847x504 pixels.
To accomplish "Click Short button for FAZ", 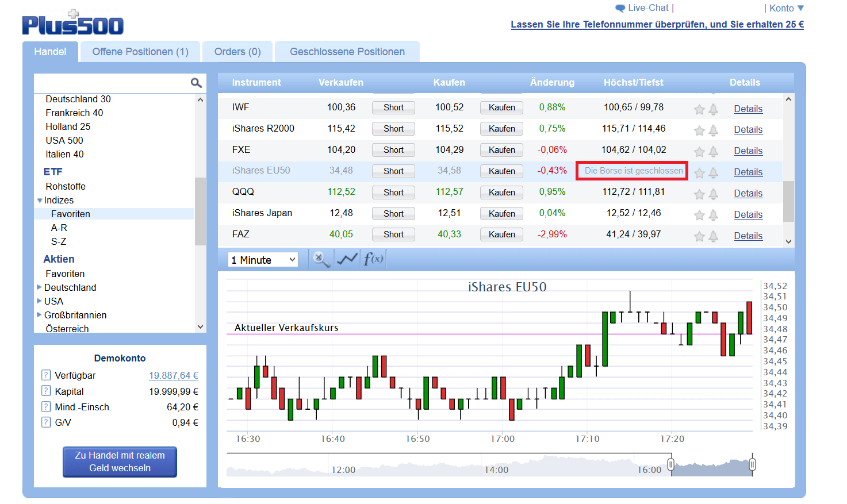I will click(393, 234).
